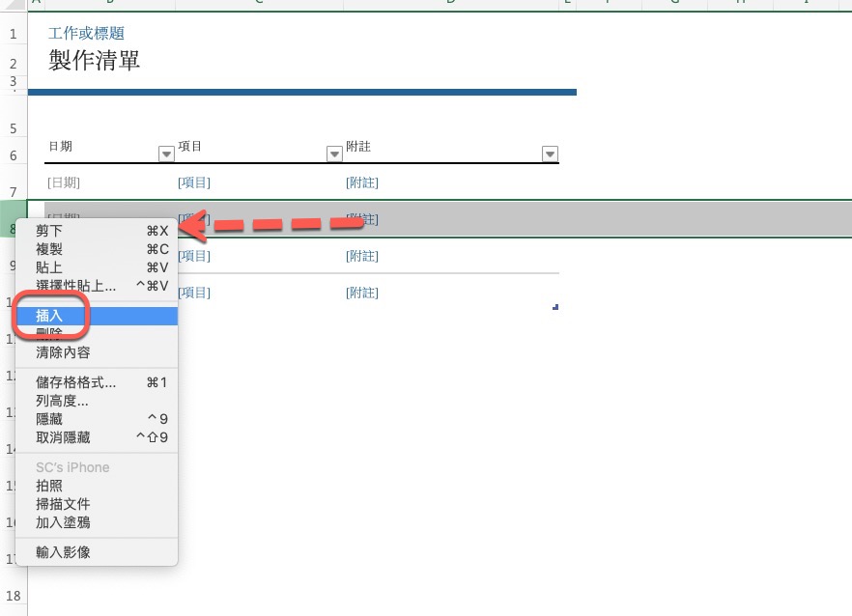Select the [日期] cell in row 7
Image resolution: width=852 pixels, height=616 pixels.
(x=64, y=182)
